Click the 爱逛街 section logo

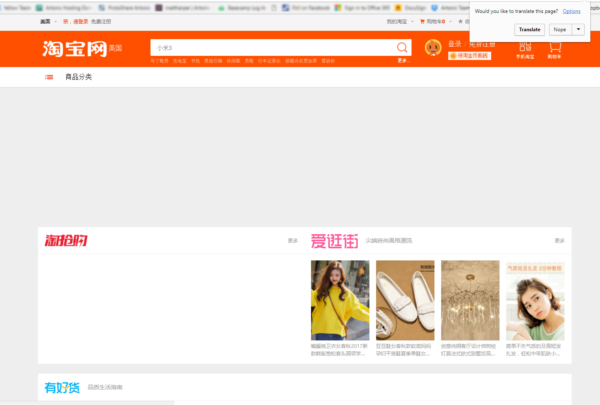click(x=334, y=241)
